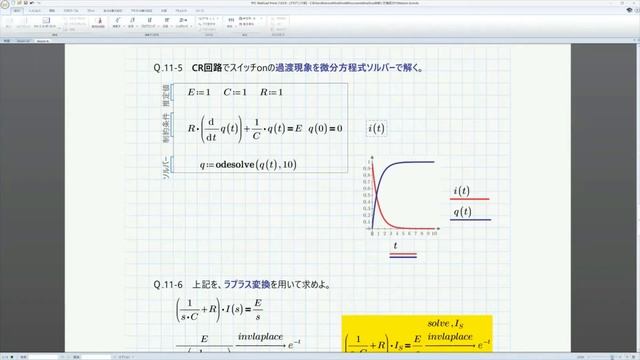Click the heading text Q.11-6

pyautogui.click(x=168, y=284)
